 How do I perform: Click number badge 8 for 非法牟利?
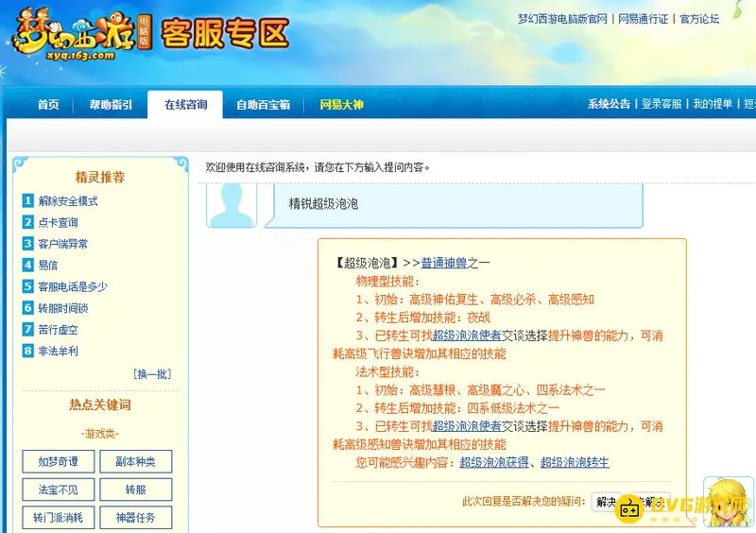point(28,351)
